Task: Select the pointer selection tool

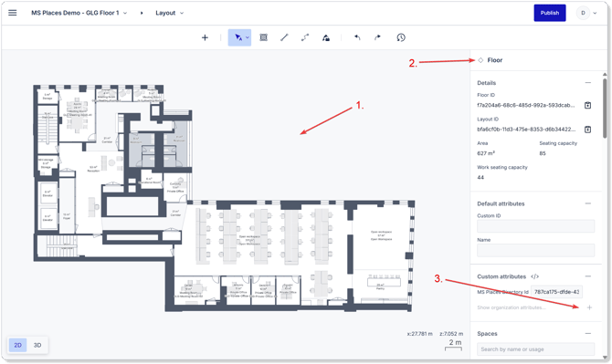Action: tap(237, 37)
